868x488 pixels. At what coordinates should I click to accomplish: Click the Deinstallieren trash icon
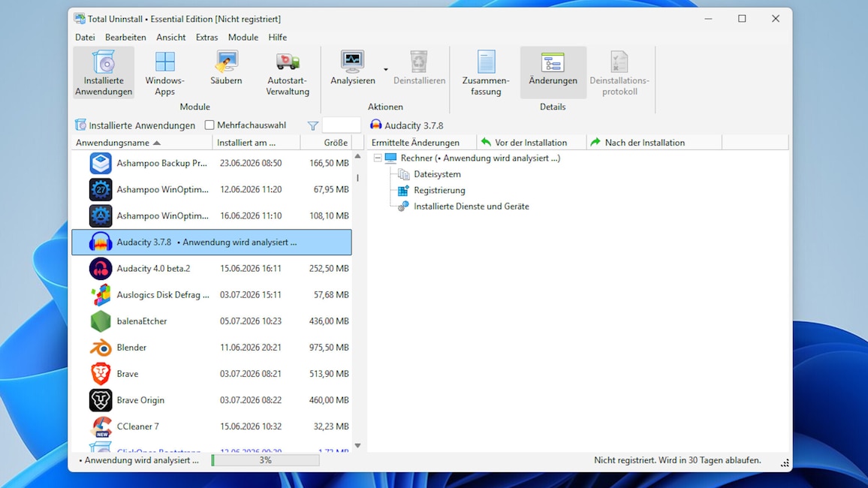coord(419,62)
